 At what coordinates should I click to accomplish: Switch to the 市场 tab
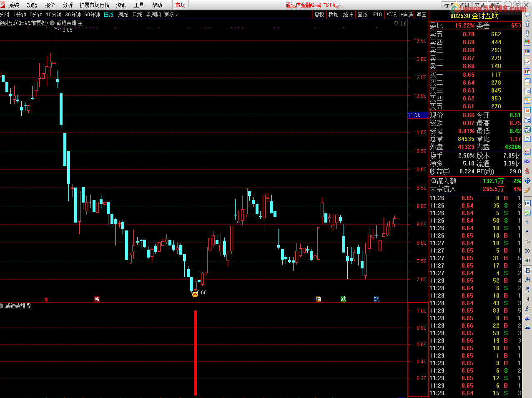[180, 5]
